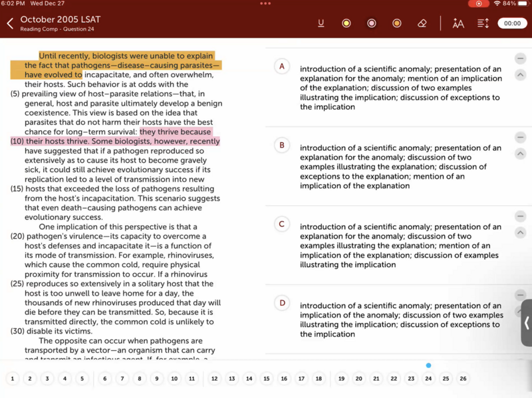Tap the 00:00 timer
The image size is (532, 398).
512,23
